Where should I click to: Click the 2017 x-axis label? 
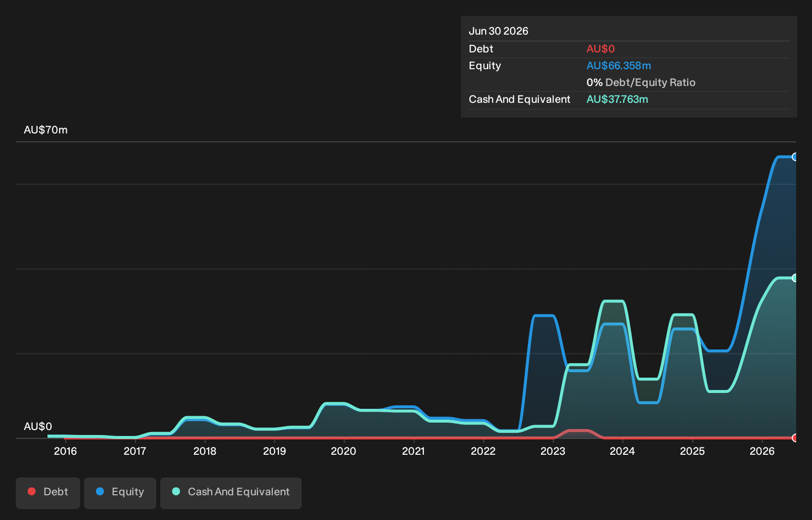(x=135, y=451)
